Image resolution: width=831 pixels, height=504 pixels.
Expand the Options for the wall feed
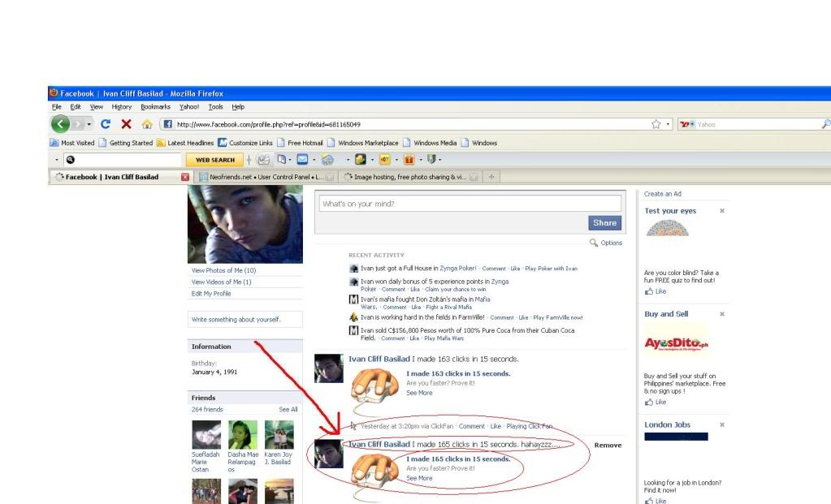click(606, 243)
